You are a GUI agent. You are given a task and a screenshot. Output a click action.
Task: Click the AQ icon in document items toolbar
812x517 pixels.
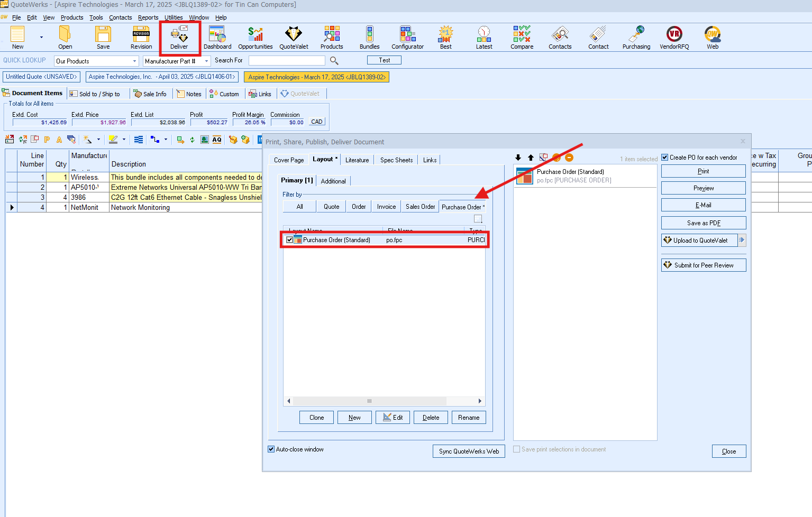217,140
